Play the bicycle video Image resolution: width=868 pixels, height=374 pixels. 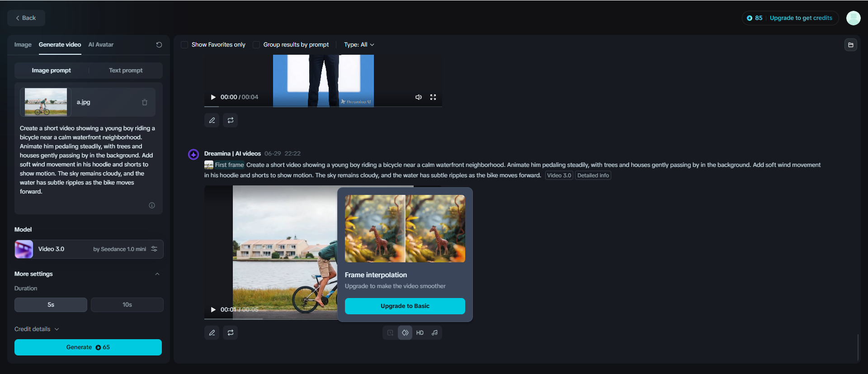point(213,310)
